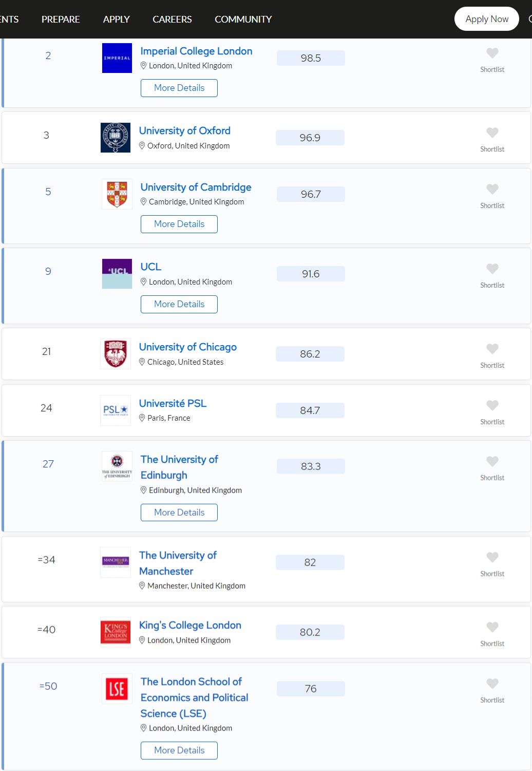Open More Details for University of Cambridge

coord(179,224)
